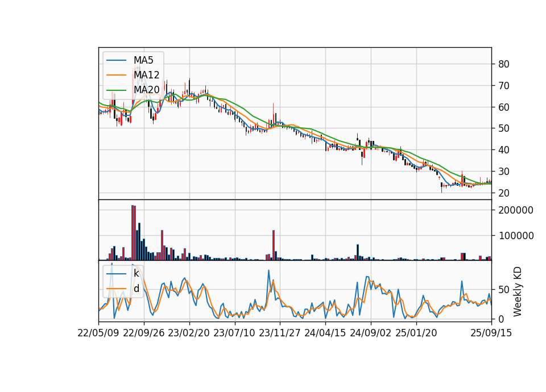Click the 23/07/10 date label
This screenshot has width=546, height=392.
point(234,333)
